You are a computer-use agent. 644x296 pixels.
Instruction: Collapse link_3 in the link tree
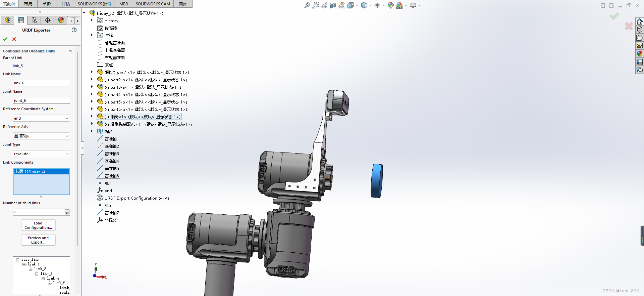[37, 274]
